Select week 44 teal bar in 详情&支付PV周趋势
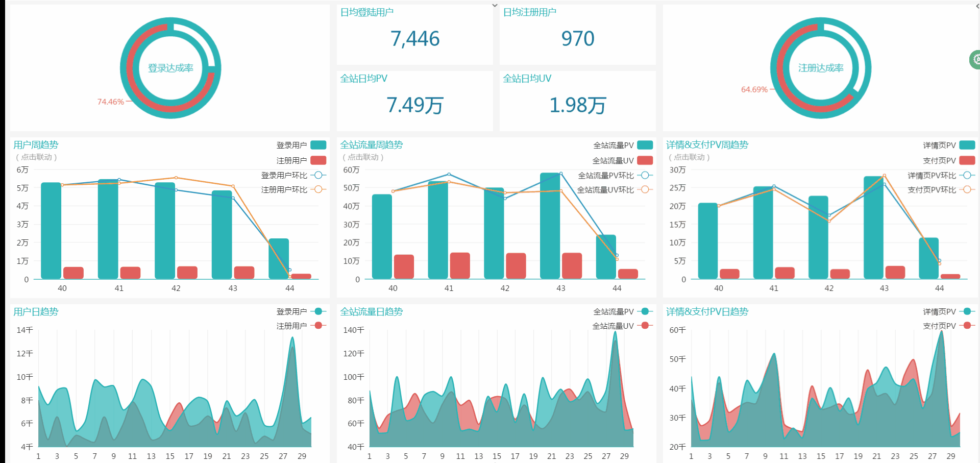This screenshot has height=463, width=980. click(929, 258)
